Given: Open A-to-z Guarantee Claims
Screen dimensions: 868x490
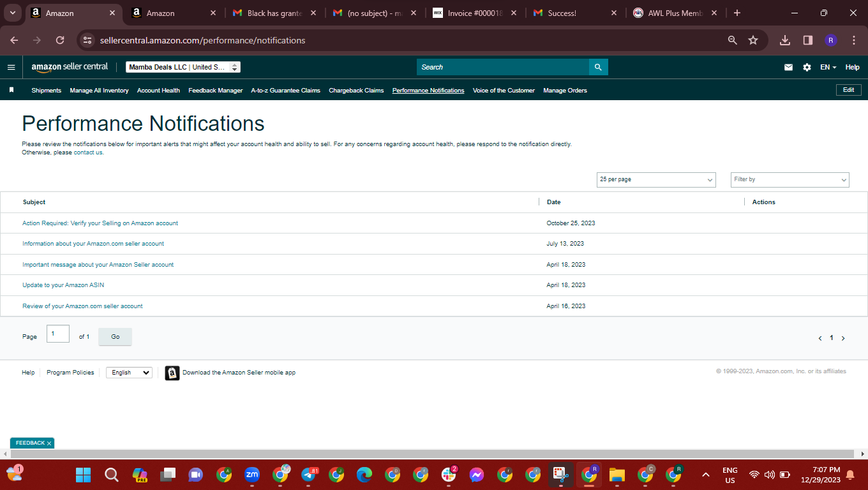Looking at the screenshot, I should pos(286,91).
